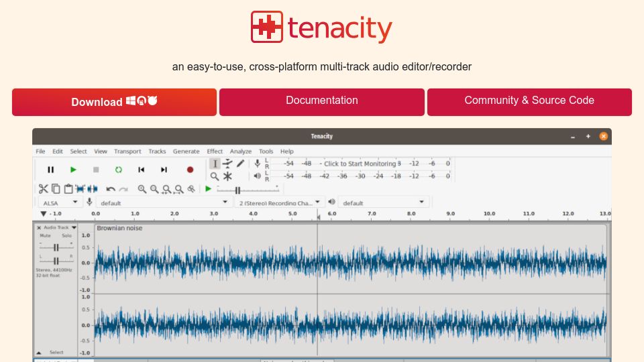Open Community & Source Code link
The image size is (644, 362).
[529, 102]
